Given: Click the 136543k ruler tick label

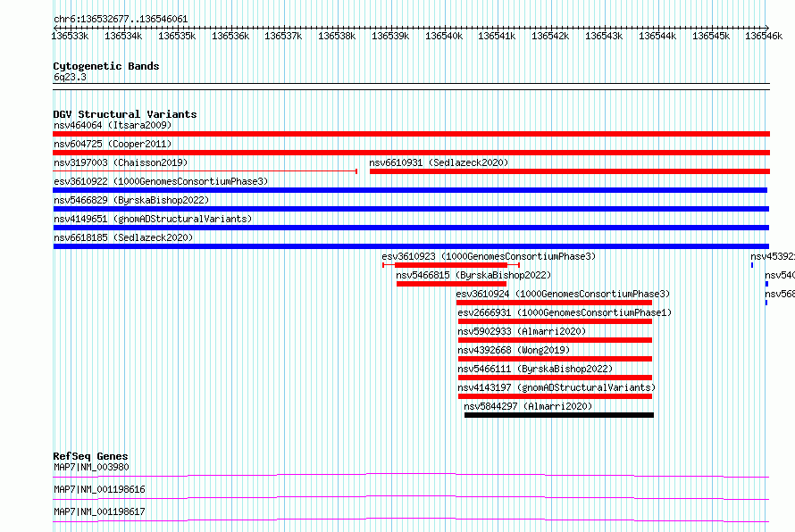Looking at the screenshot, I should pyautogui.click(x=604, y=36).
